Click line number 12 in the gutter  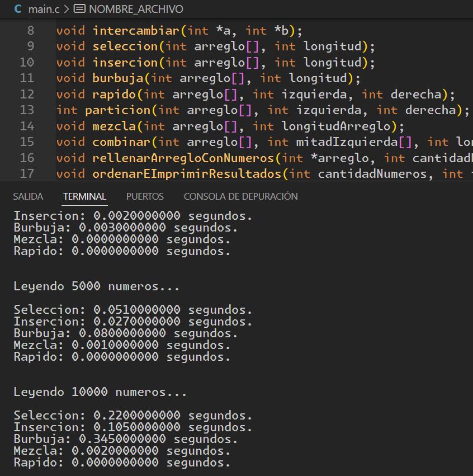[27, 94]
